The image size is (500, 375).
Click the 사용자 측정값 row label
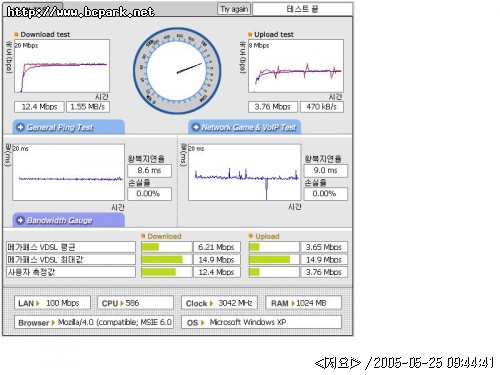click(71, 272)
